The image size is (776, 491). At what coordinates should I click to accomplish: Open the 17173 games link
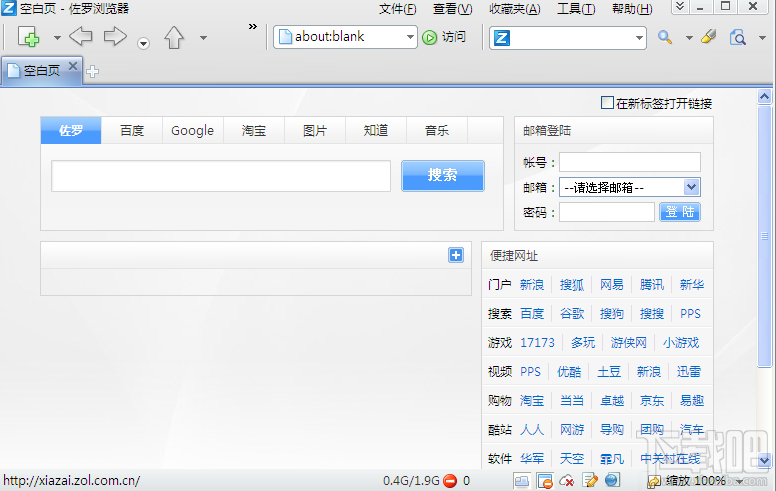pyautogui.click(x=537, y=343)
